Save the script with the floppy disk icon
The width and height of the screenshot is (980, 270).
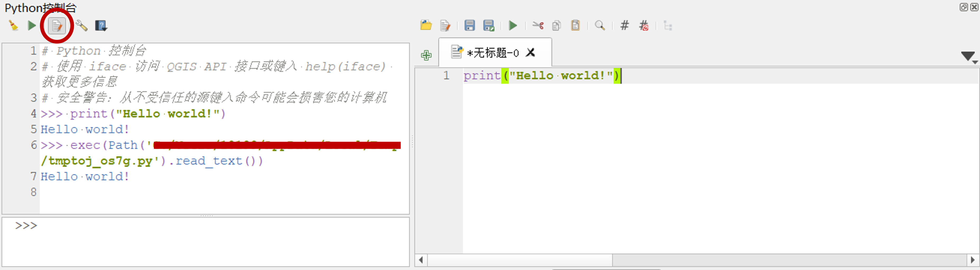tap(470, 25)
